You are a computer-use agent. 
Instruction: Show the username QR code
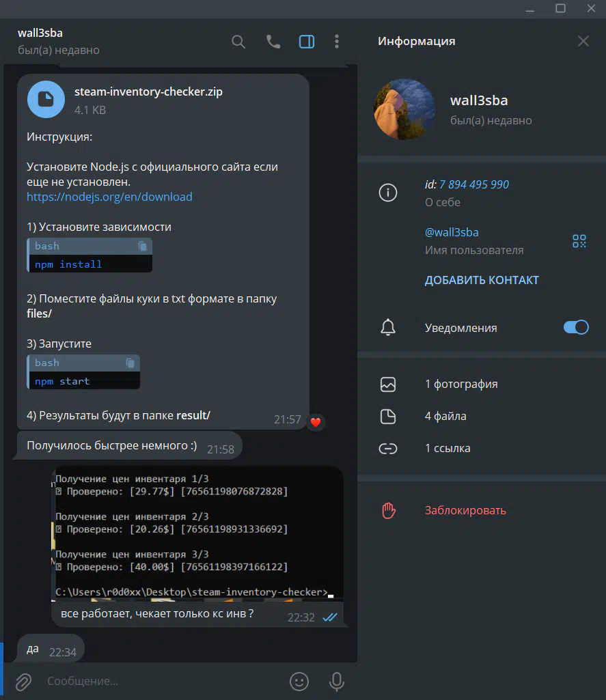click(x=579, y=241)
